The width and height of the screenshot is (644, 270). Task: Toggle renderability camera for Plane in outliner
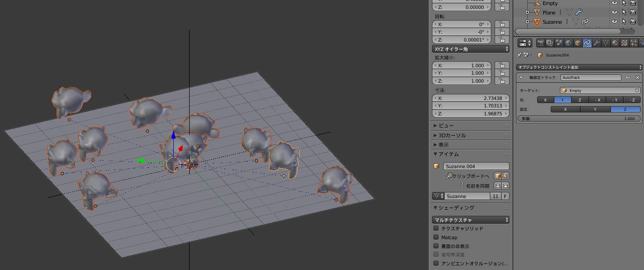click(633, 12)
